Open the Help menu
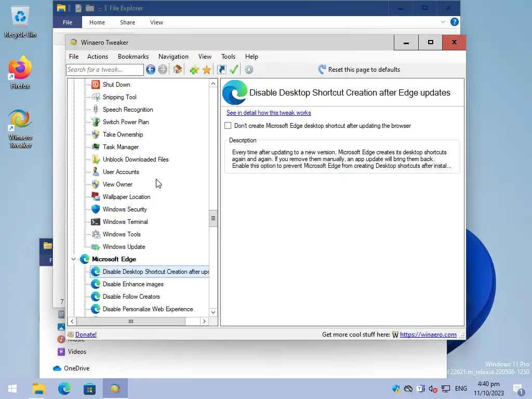Viewport: 532px width, 399px height. (x=252, y=57)
